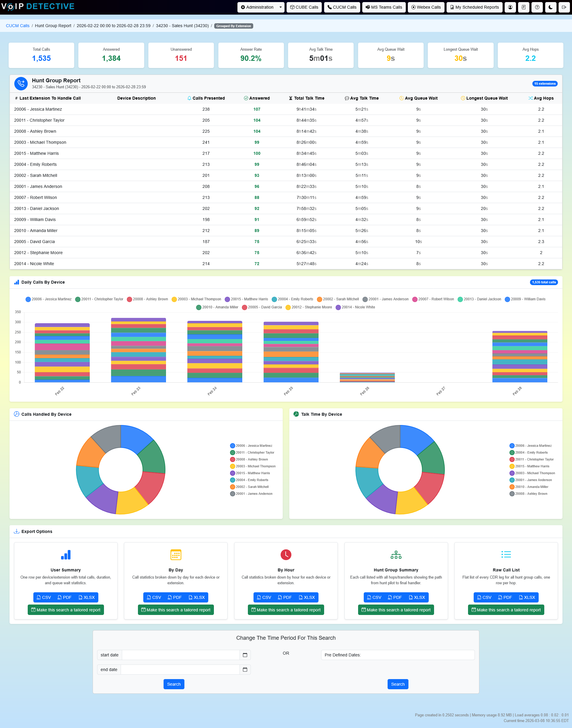
Task: Open the Pre Defined Dates dropdown
Action: [x=397, y=655]
